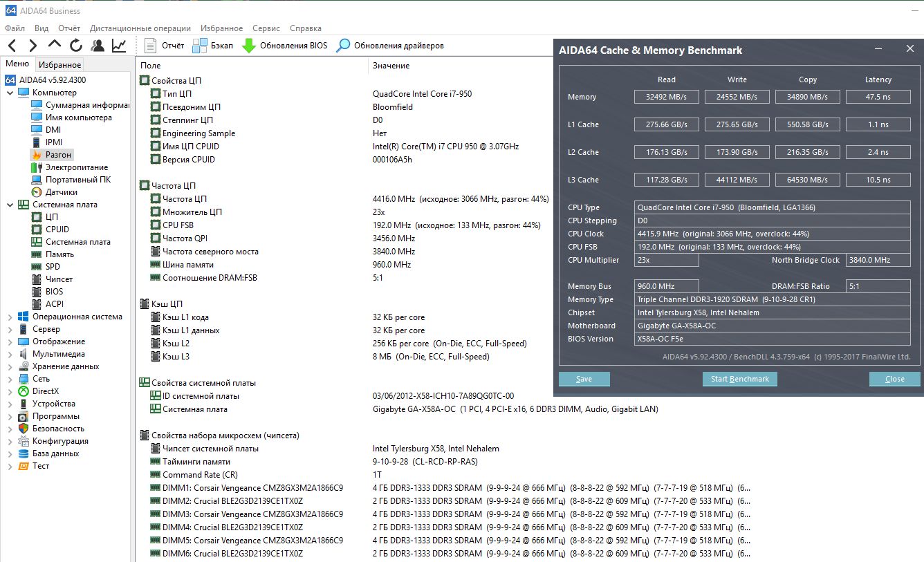Image resolution: width=924 pixels, height=562 pixels.
Task: Click the Бэкап toolbar button
Action: (x=212, y=46)
